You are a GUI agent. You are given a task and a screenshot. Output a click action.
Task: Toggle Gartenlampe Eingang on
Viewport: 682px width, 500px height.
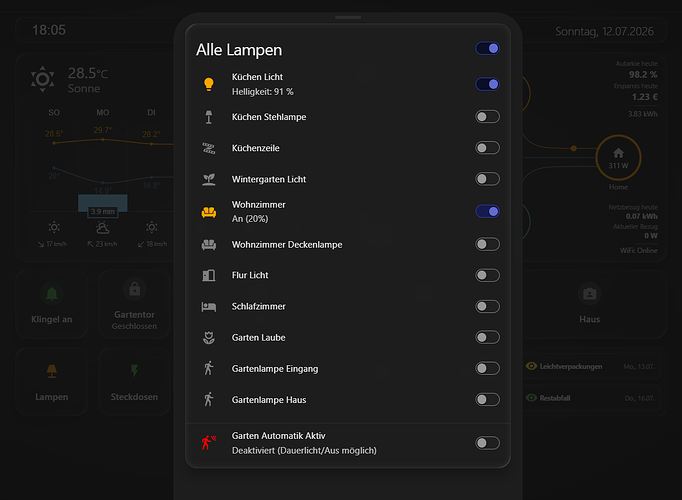[487, 369]
